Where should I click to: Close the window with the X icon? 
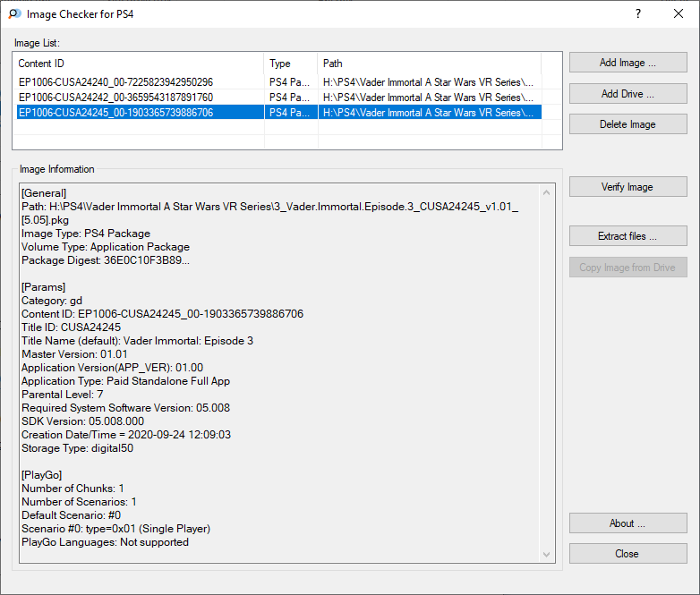tap(679, 13)
